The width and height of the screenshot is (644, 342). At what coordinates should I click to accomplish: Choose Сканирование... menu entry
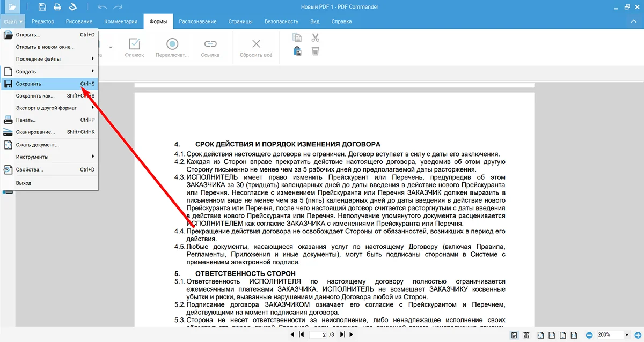[x=50, y=132]
